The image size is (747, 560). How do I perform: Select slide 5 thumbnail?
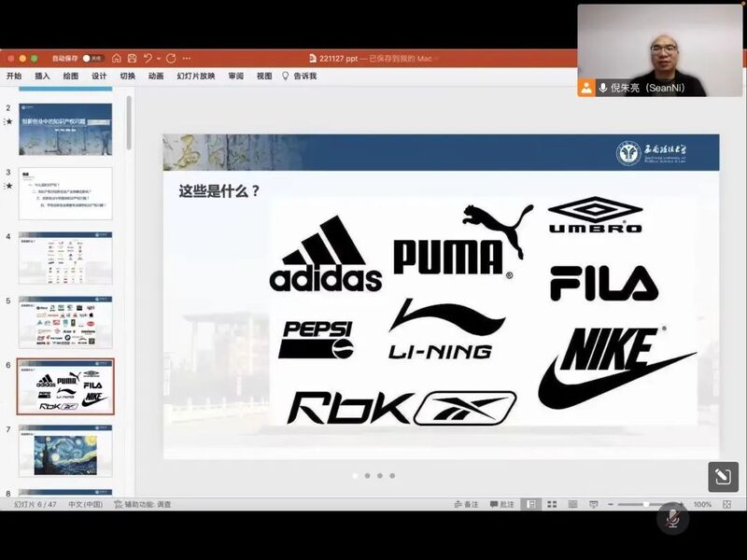click(65, 322)
